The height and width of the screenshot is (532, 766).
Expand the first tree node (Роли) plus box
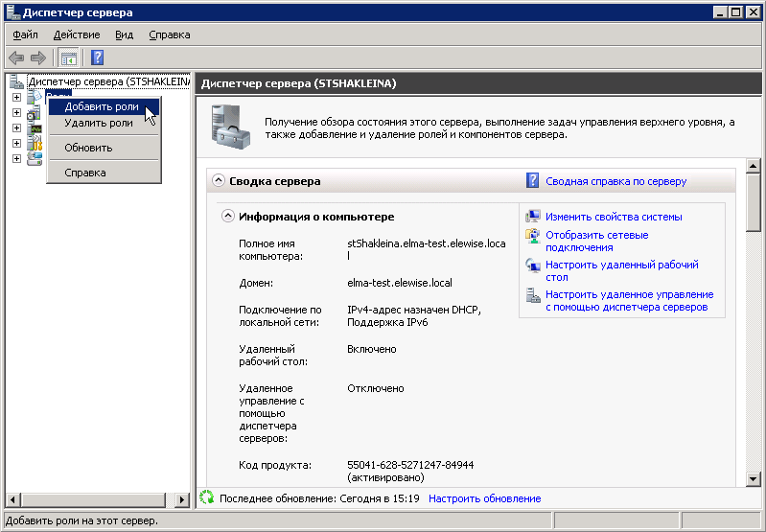(x=16, y=98)
